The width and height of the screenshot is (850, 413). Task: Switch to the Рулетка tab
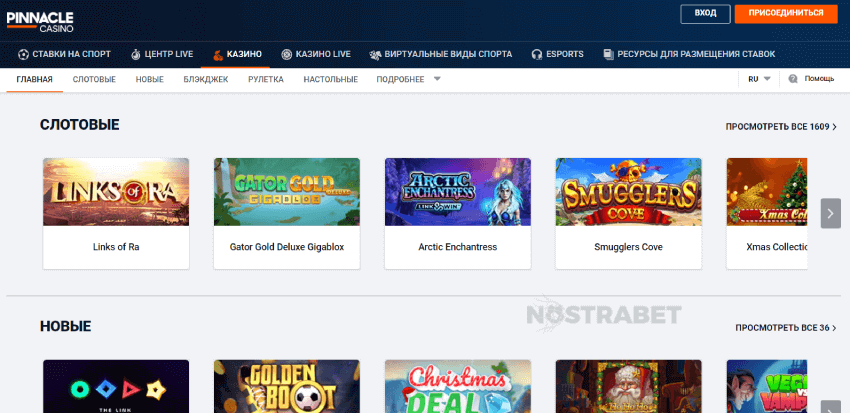266,79
